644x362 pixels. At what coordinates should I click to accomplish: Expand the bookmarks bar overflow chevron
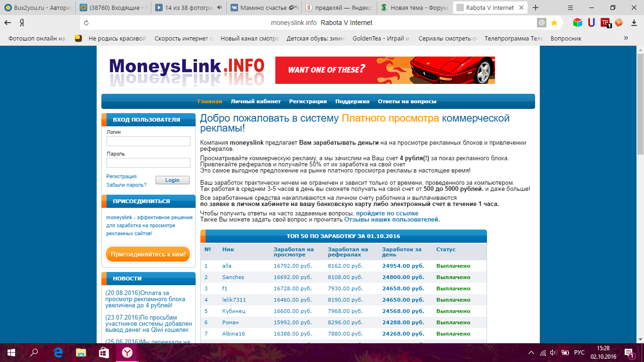(626, 38)
